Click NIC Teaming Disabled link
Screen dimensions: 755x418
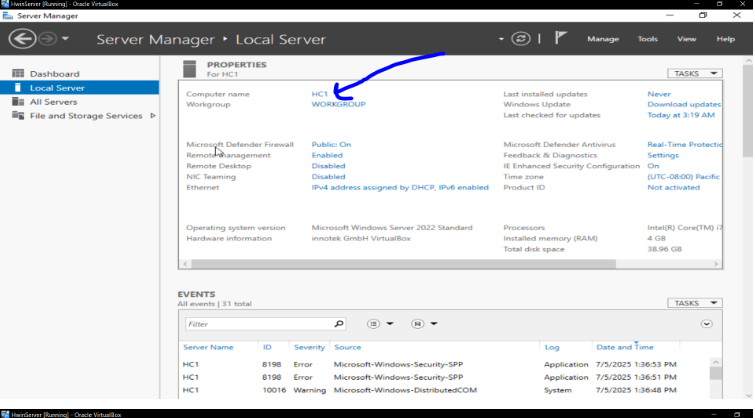coord(328,177)
